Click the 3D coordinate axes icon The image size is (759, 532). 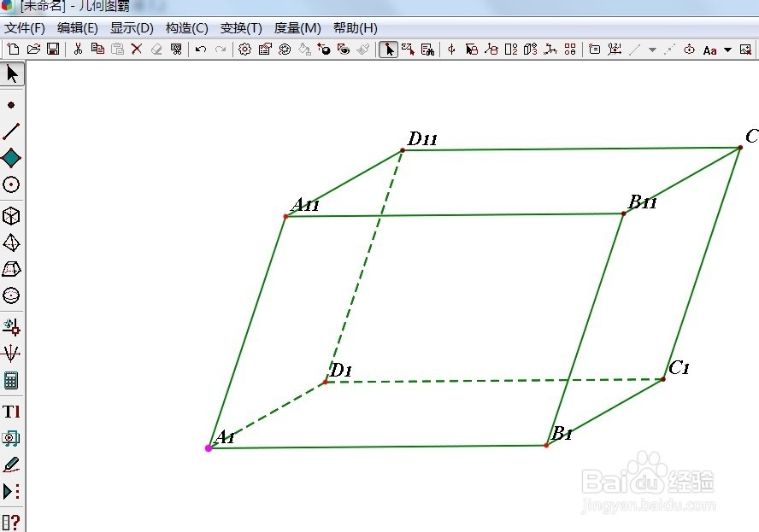coord(550,49)
